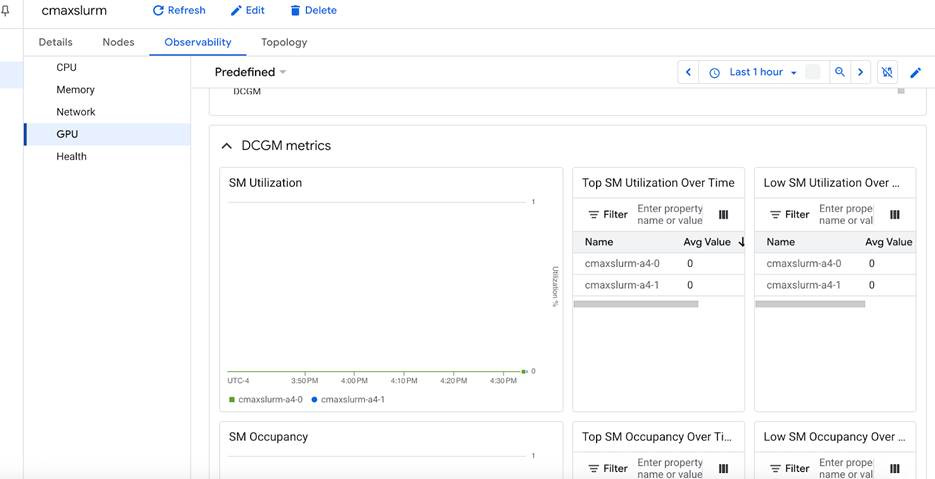Click the Refresh button
Screen dimensions: 935x479
pyautogui.click(x=179, y=10)
